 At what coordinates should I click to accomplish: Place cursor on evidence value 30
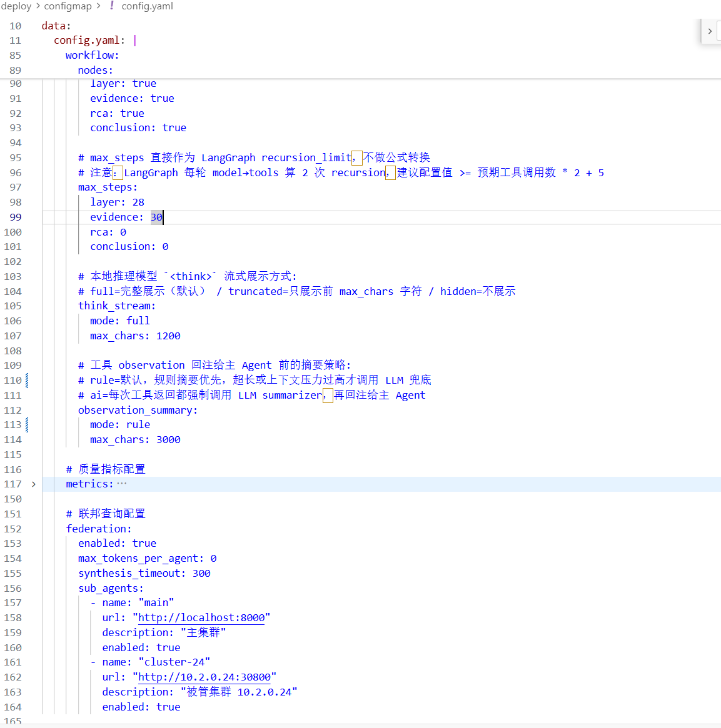(x=156, y=217)
